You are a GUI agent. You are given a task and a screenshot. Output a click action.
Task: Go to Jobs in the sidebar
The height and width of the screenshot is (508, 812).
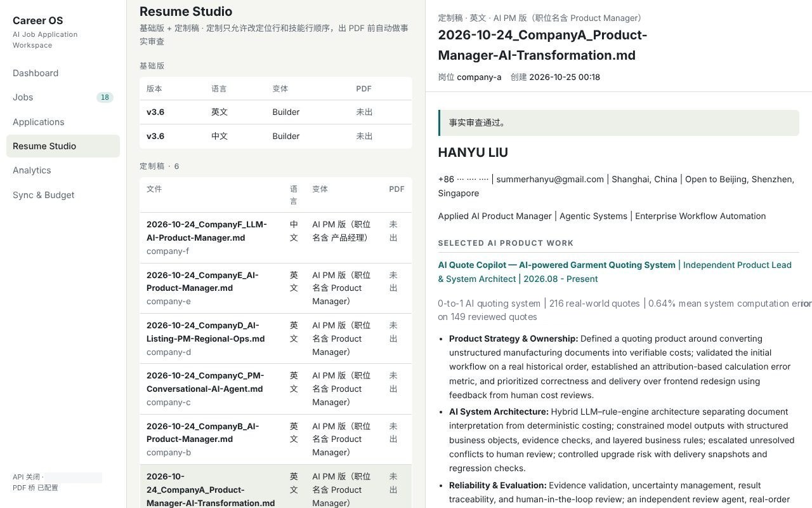tap(63, 97)
